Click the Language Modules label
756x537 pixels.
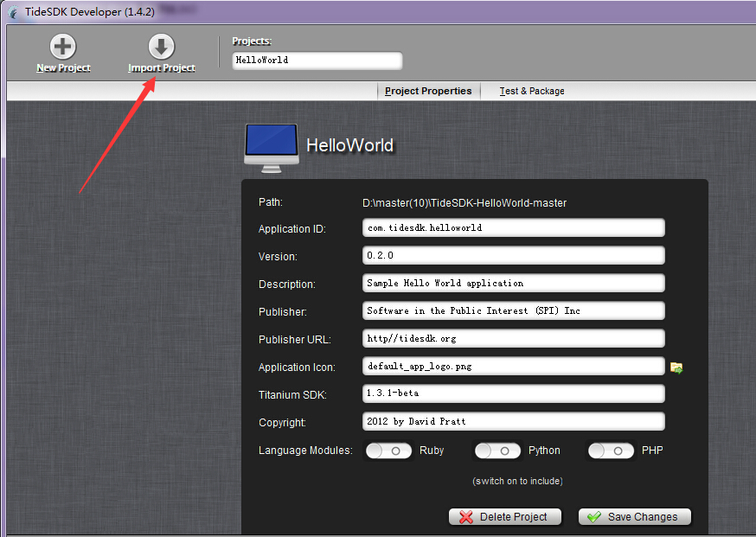(x=305, y=451)
